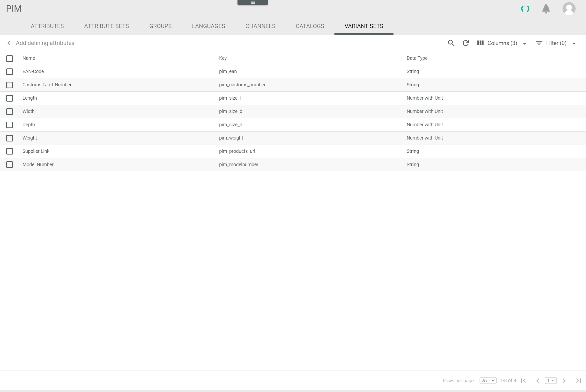Expand the Columns (3) dropdown arrow
This screenshot has height=392, width=586.
[x=525, y=44]
